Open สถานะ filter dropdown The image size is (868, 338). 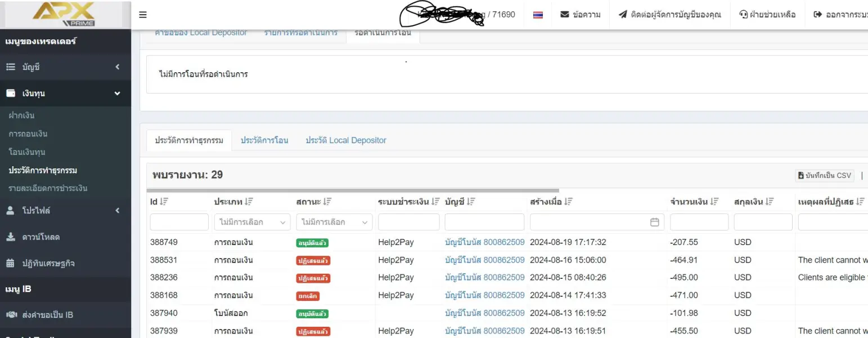tap(334, 222)
